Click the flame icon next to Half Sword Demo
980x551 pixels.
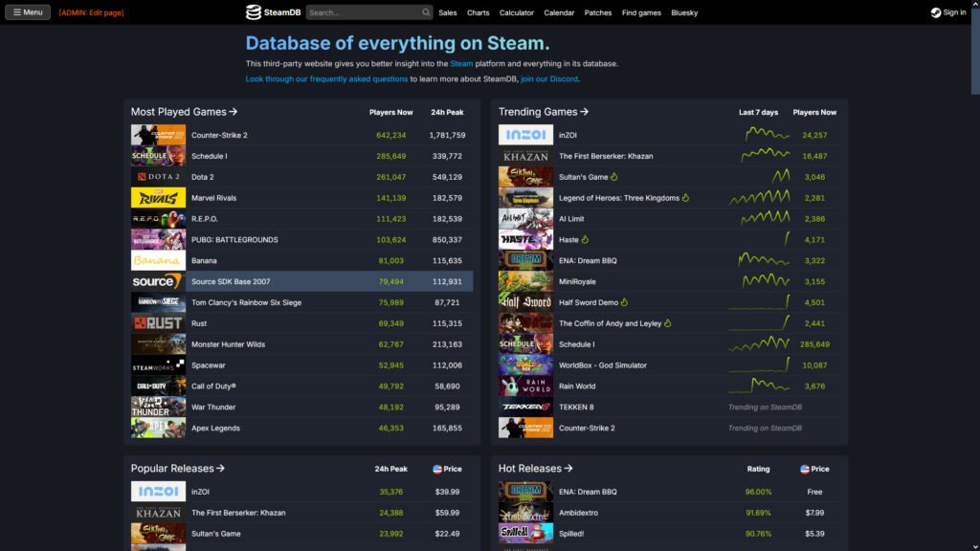click(x=624, y=302)
